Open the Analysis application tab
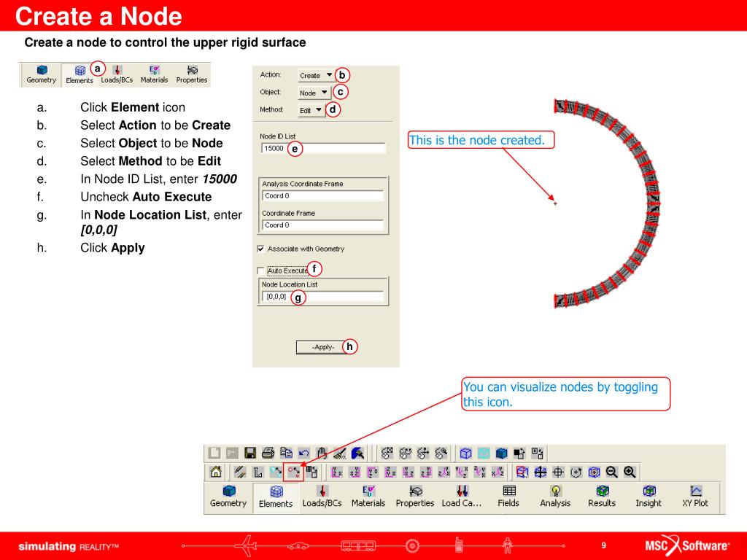Viewport: 747px width, 560px height. click(555, 497)
